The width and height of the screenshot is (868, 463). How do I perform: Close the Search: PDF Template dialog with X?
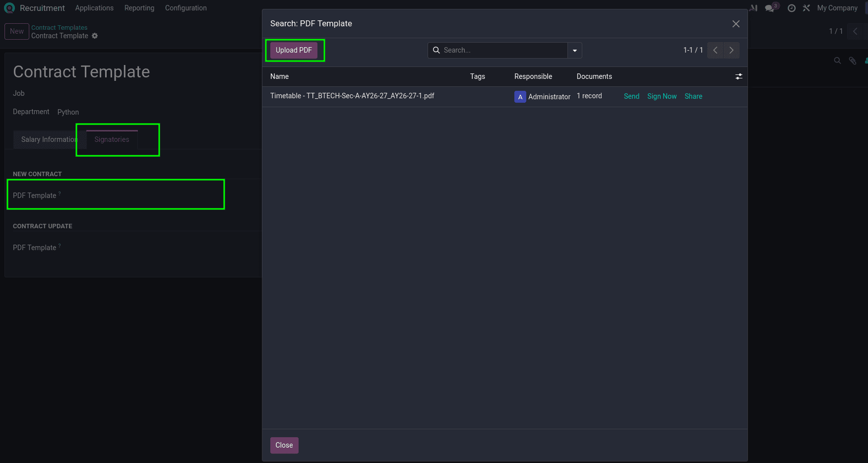click(x=736, y=24)
